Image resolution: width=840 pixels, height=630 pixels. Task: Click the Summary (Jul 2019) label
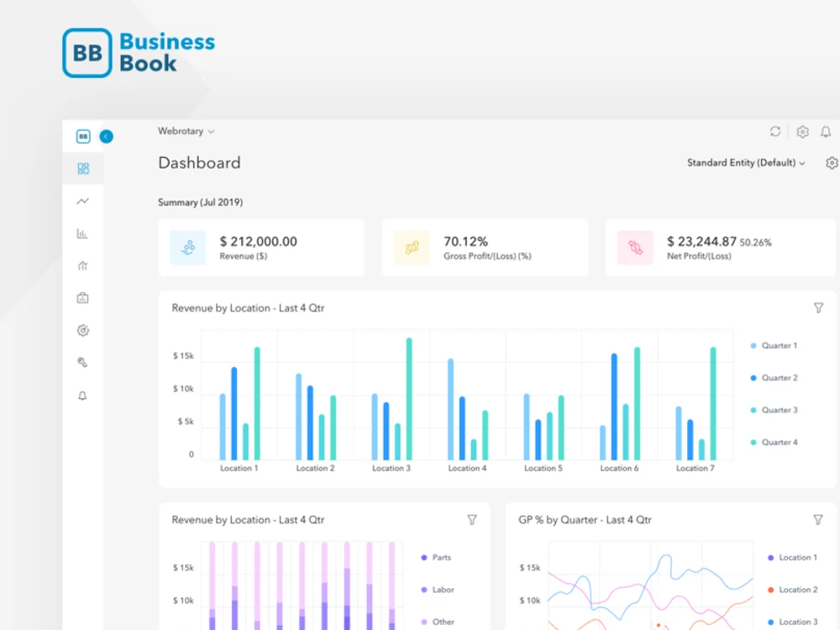tap(201, 202)
